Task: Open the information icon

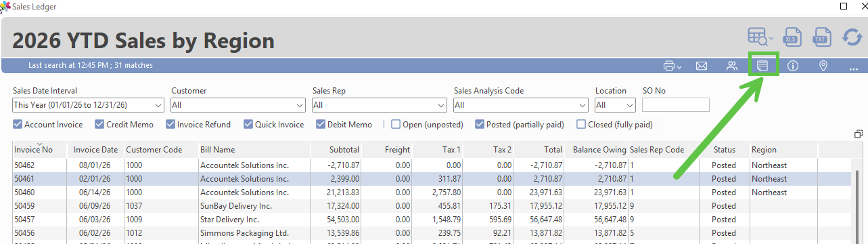Action: click(793, 66)
